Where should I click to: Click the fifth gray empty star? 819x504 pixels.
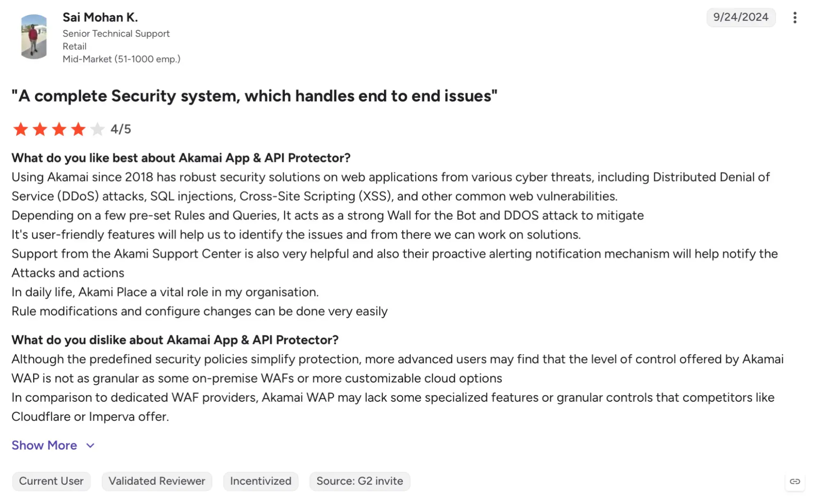pyautogui.click(x=97, y=129)
